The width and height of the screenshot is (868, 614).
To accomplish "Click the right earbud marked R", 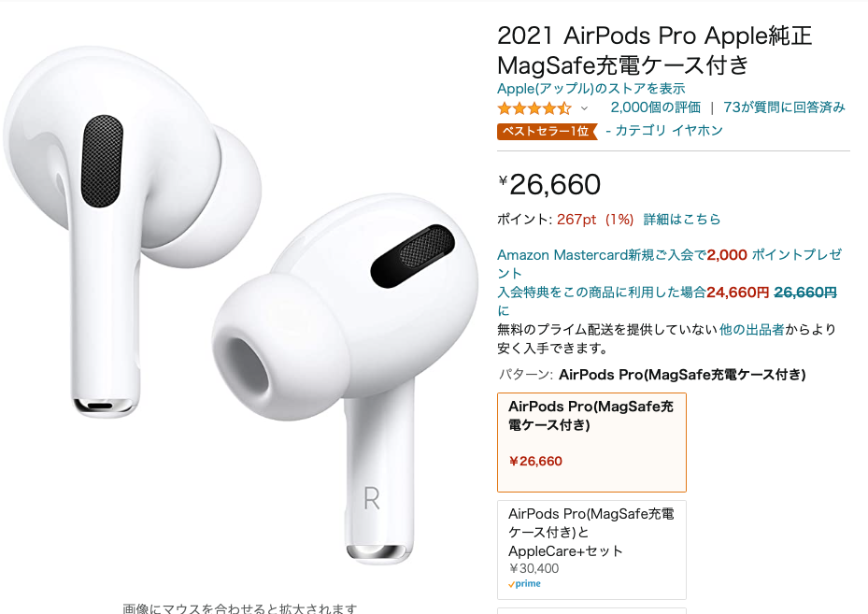I will point(346,378).
